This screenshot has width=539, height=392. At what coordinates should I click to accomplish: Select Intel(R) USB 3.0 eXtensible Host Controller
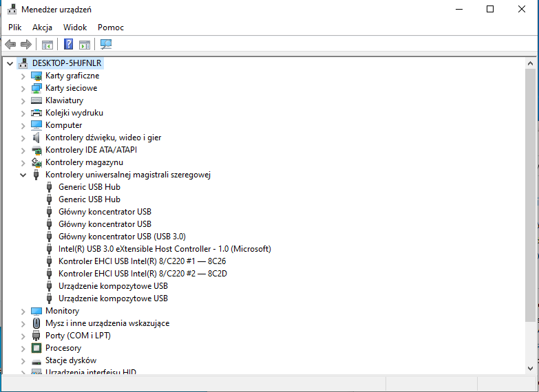[x=165, y=249]
